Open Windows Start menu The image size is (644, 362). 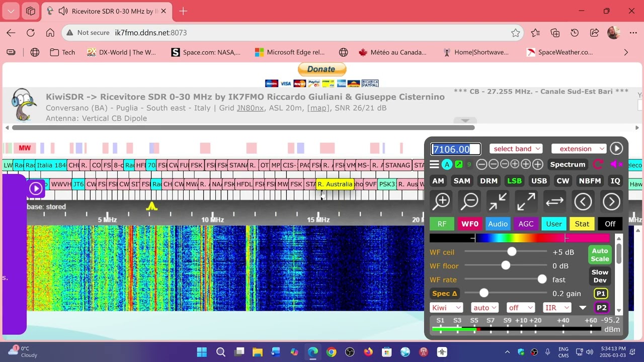point(202,352)
